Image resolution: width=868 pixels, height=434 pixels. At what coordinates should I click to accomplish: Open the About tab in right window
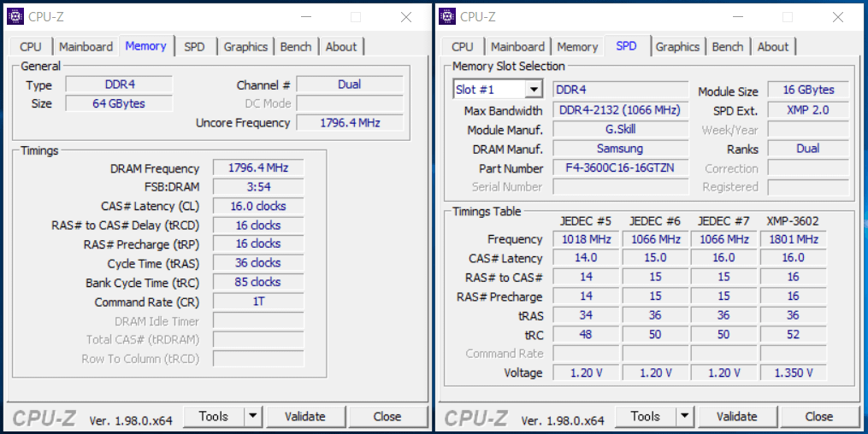tap(773, 47)
